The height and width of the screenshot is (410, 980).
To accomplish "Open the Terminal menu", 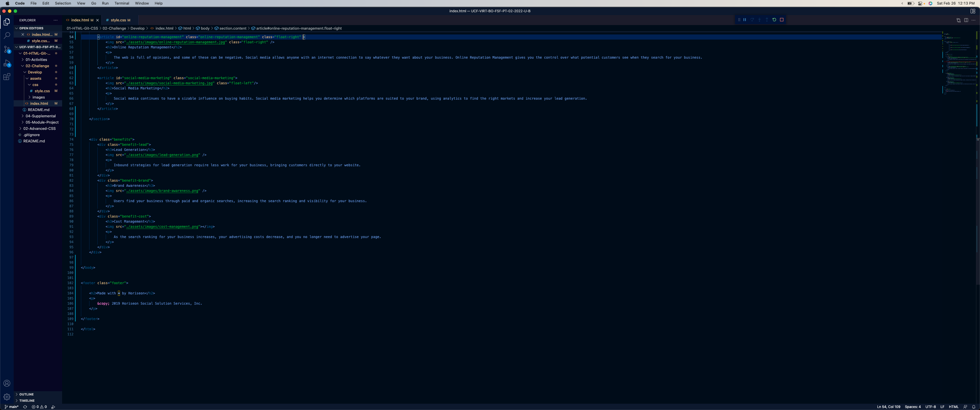I will [122, 3].
